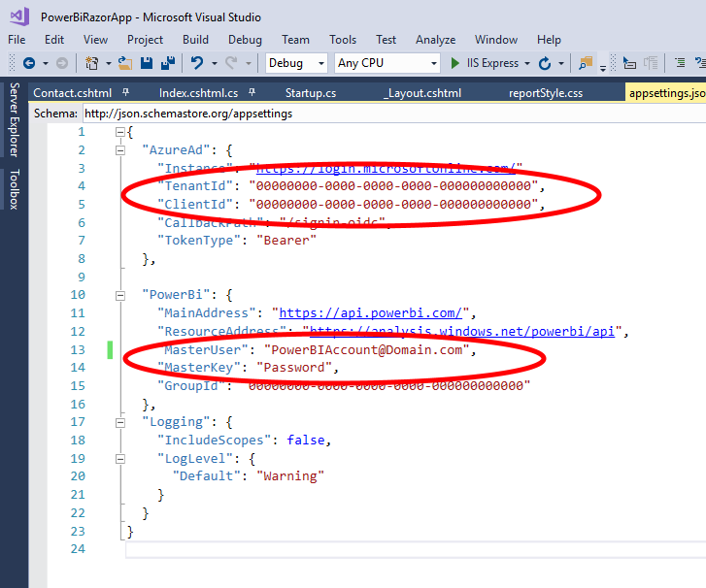Screen dimensions: 706x588
Task: Open the Debug menu
Action: 245,40
